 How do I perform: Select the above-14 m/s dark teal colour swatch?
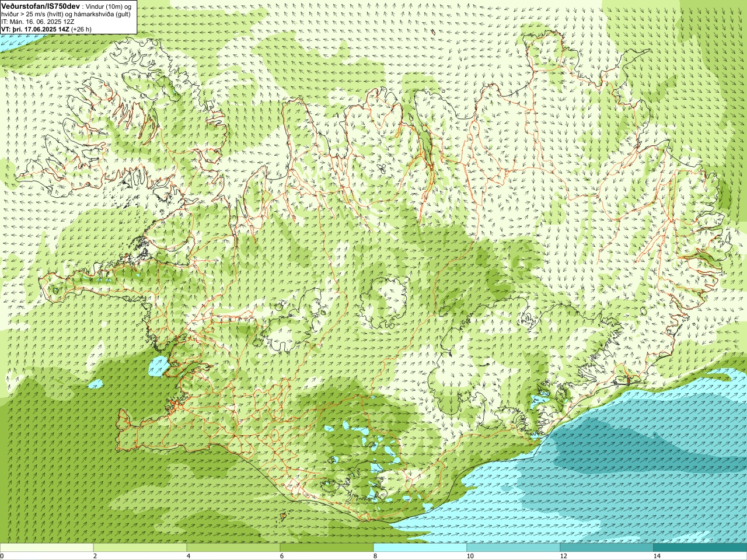point(700,548)
